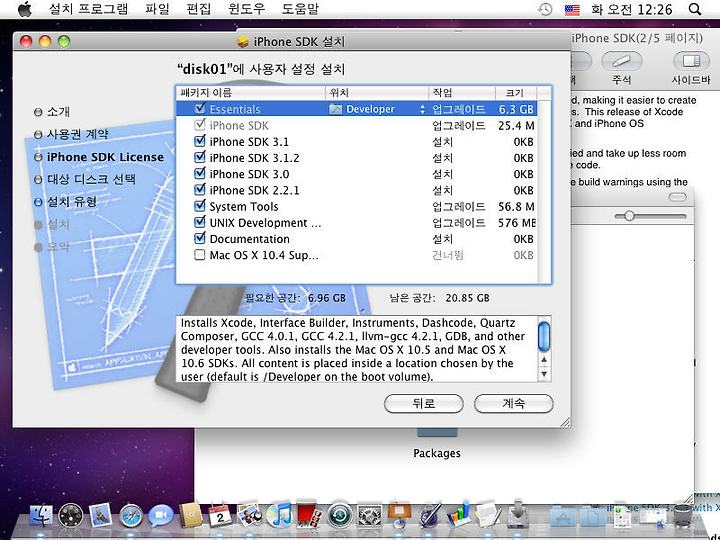This screenshot has height=540, width=720.
Task: Click the 계속 continue button
Action: [x=513, y=404]
